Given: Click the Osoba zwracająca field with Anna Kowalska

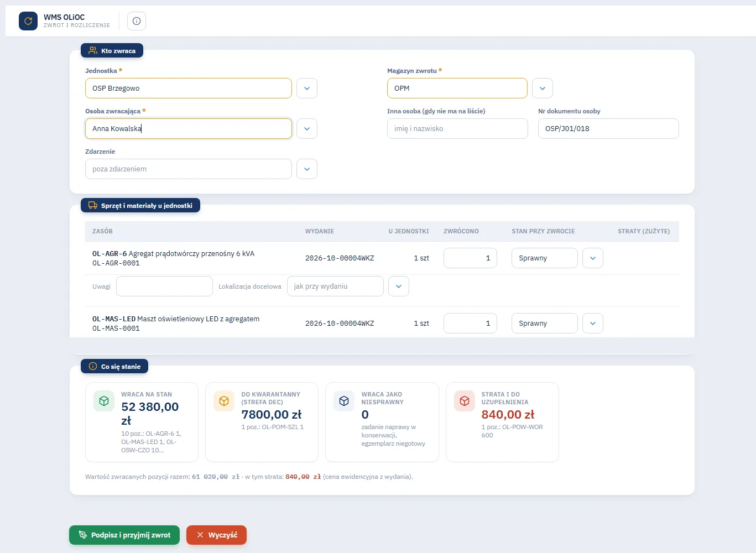Looking at the screenshot, I should [189, 128].
